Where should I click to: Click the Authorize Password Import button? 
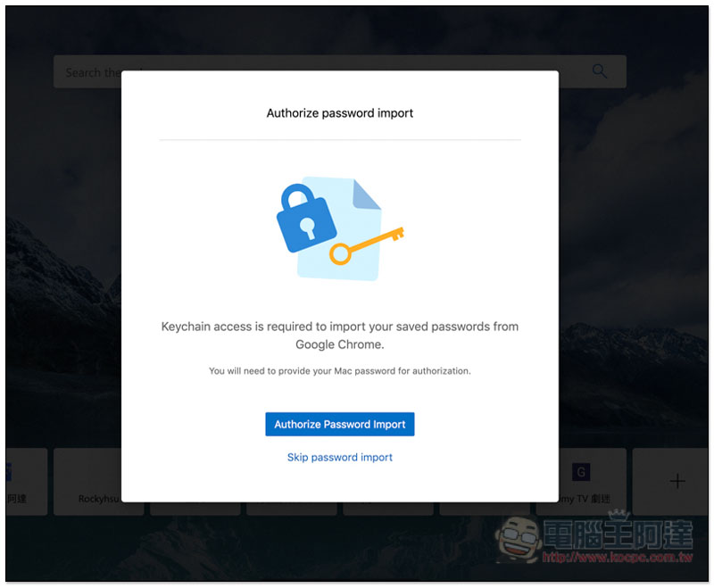340,424
